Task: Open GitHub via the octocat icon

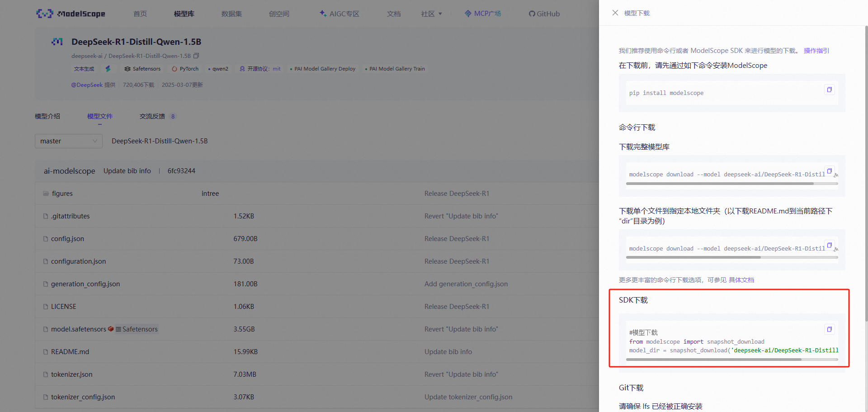Action: coord(532,14)
